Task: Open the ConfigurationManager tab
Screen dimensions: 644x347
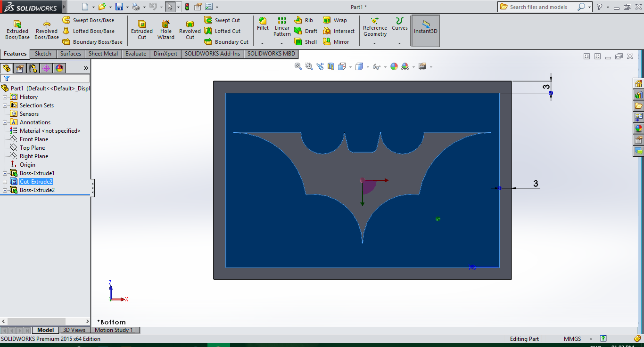Action: click(33, 68)
